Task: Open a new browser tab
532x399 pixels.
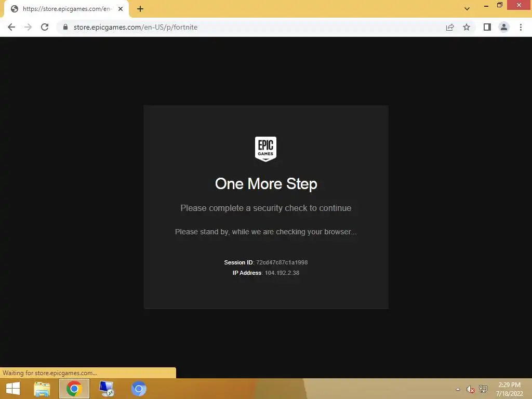Action: point(140,9)
